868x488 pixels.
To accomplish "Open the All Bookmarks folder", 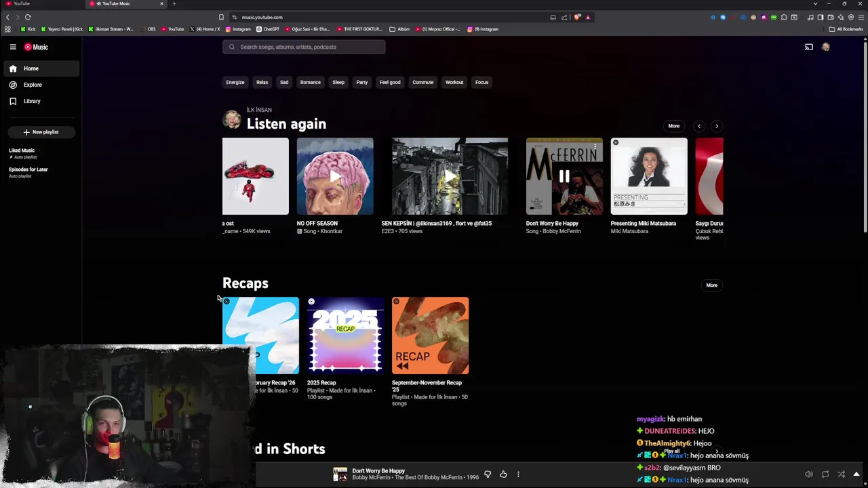I will tap(846, 29).
